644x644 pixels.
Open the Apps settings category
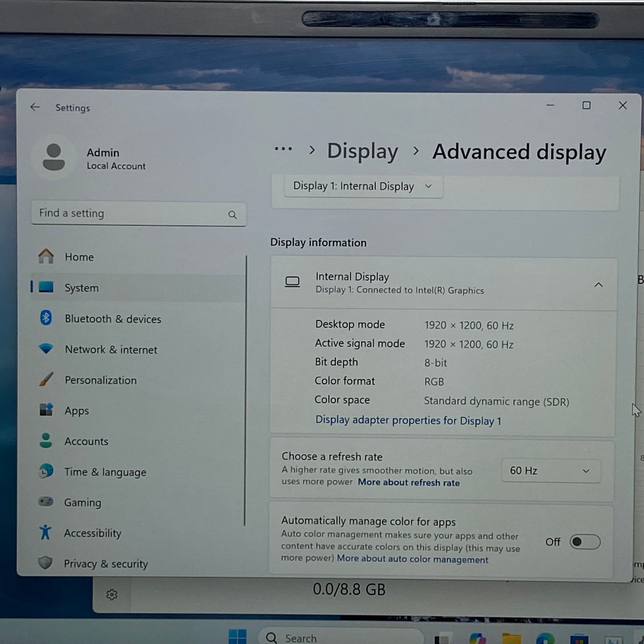(x=77, y=410)
